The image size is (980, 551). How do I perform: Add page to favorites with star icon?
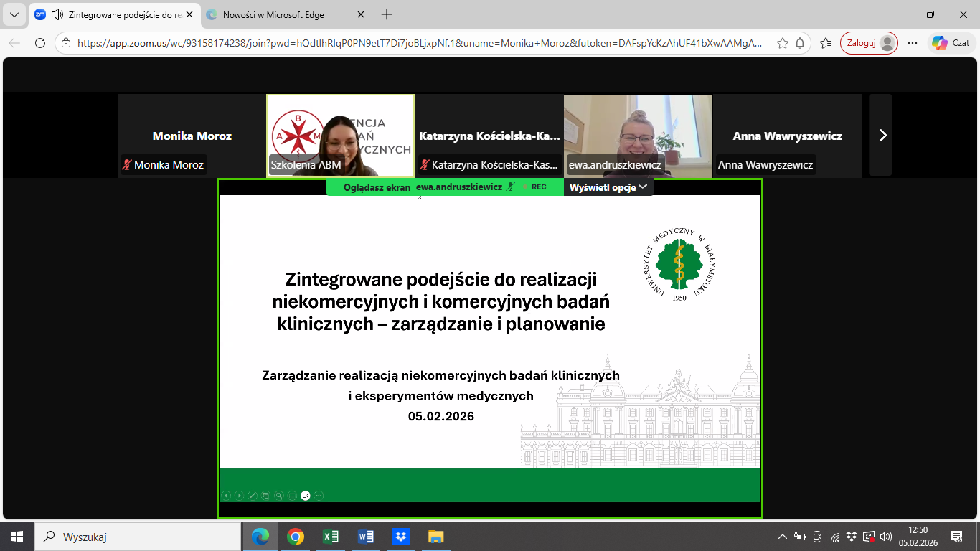click(782, 43)
